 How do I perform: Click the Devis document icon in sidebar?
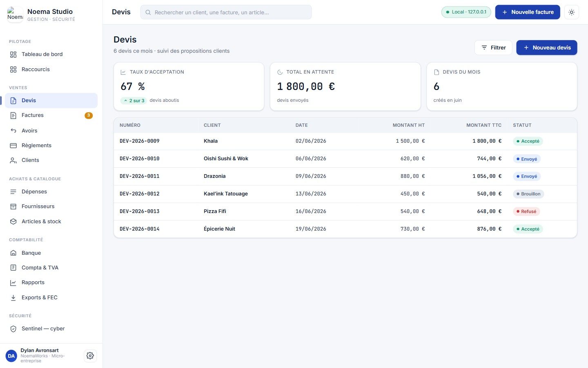13,101
